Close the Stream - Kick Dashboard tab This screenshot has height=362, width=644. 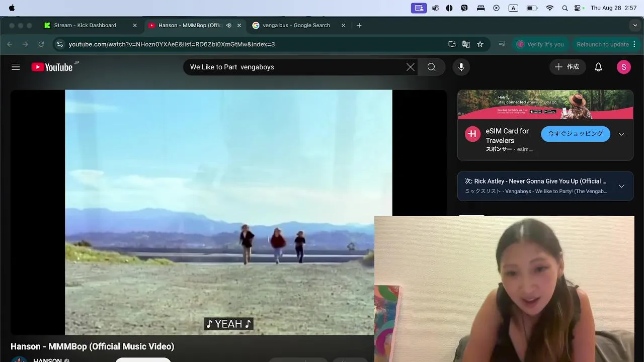135,25
